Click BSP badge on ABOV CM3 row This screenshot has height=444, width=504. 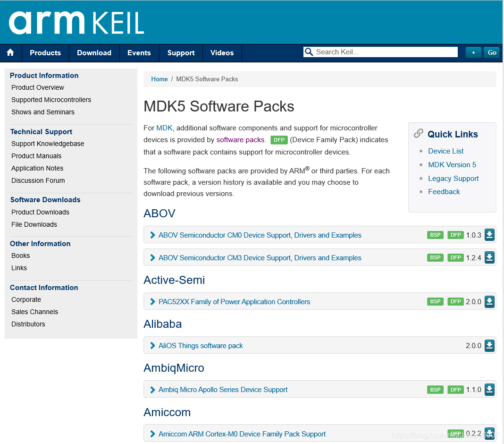[435, 257]
